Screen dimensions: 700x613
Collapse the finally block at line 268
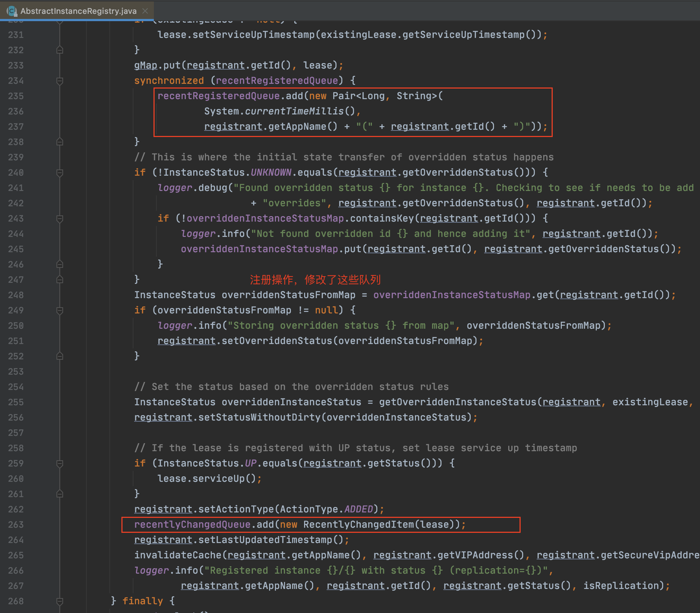click(x=60, y=601)
